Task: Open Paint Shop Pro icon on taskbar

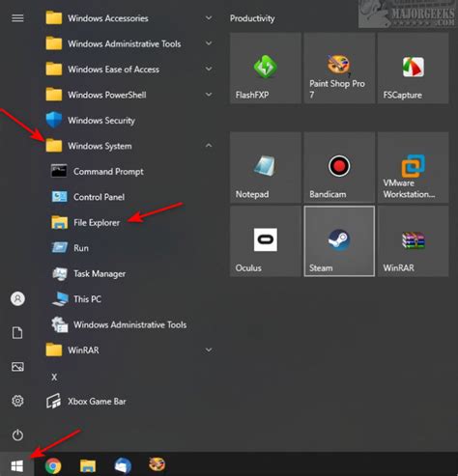Action: pyautogui.click(x=157, y=464)
